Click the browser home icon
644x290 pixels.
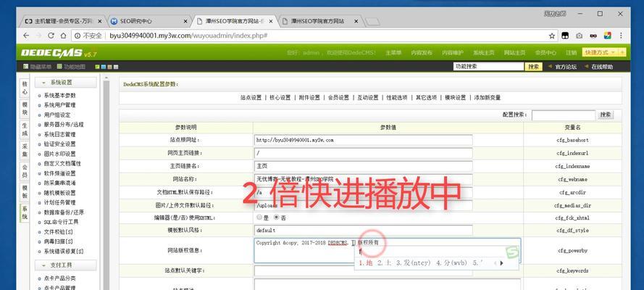point(63,36)
